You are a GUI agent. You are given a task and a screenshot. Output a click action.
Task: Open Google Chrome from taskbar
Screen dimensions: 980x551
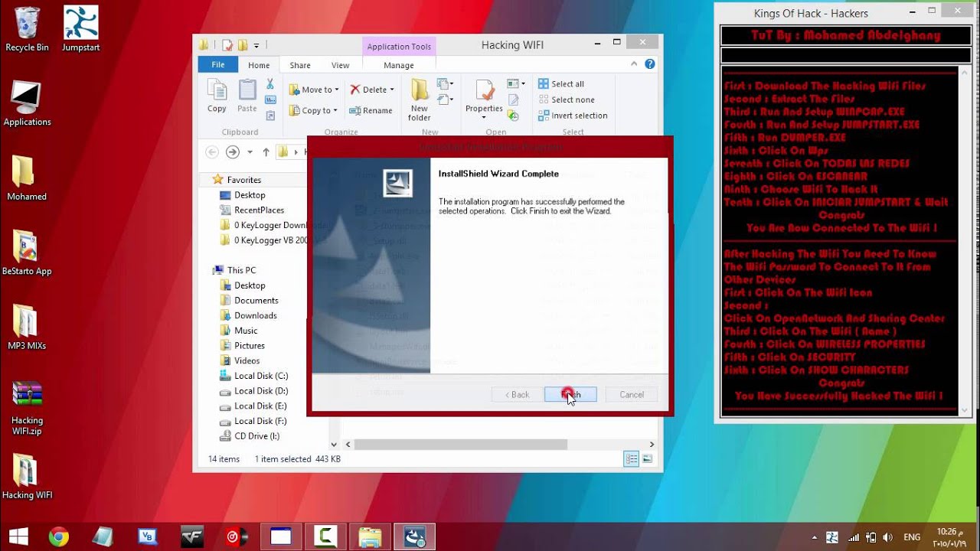pyautogui.click(x=59, y=536)
